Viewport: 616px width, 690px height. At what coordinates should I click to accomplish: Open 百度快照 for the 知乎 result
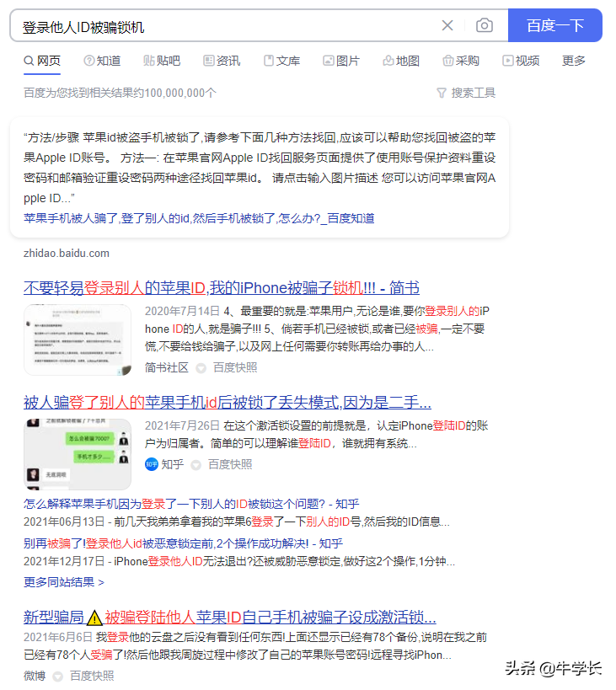(x=230, y=464)
